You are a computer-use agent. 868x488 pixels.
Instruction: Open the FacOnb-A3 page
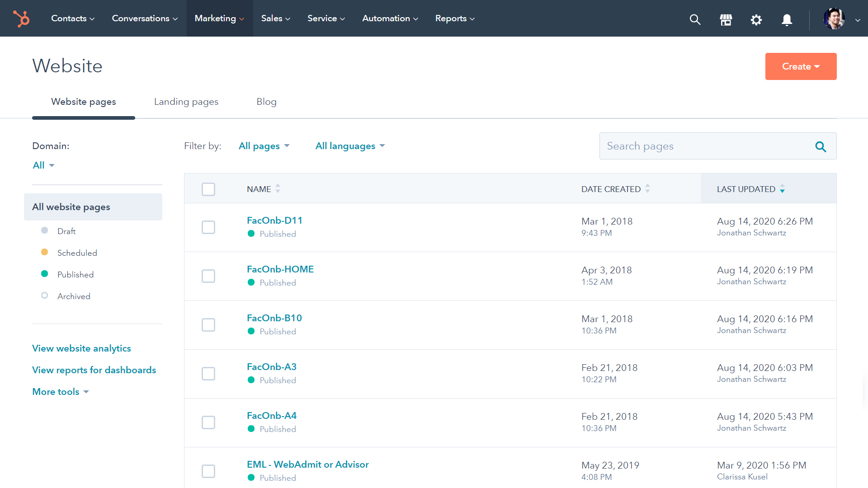coord(272,367)
